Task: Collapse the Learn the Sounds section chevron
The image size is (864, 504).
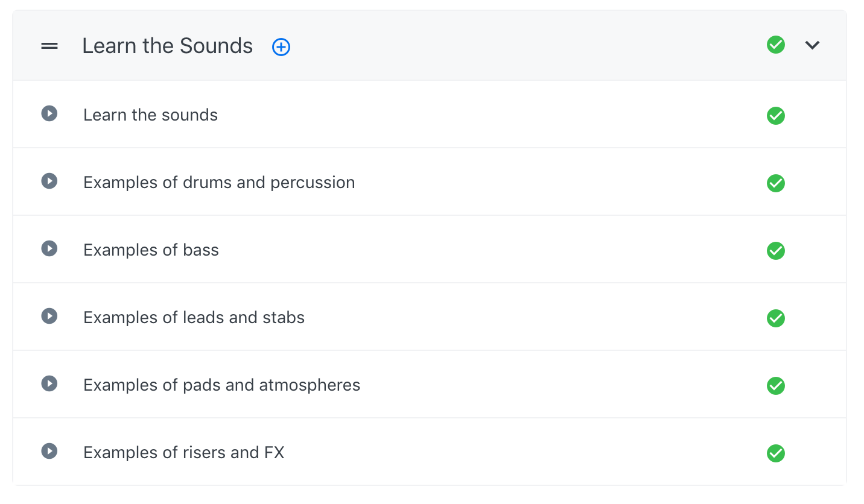Action: point(812,45)
